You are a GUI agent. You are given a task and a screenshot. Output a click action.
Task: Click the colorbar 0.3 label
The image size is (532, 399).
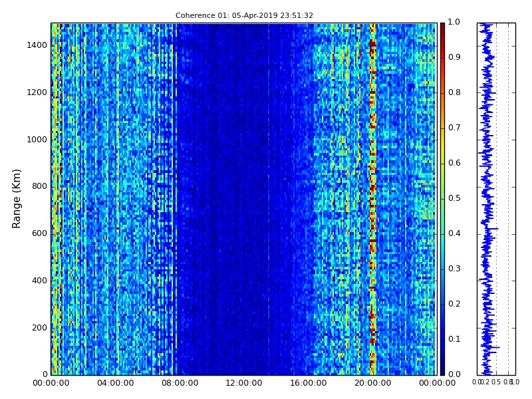click(454, 269)
